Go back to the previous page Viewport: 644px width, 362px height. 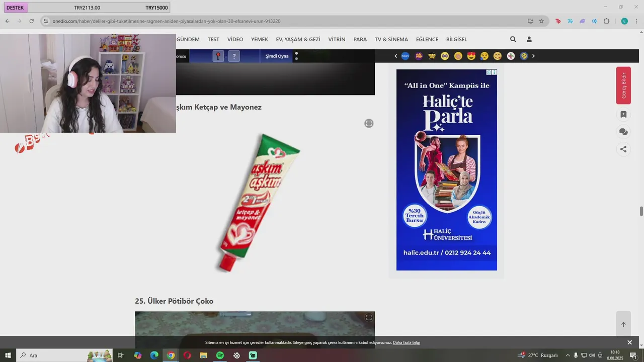7,21
